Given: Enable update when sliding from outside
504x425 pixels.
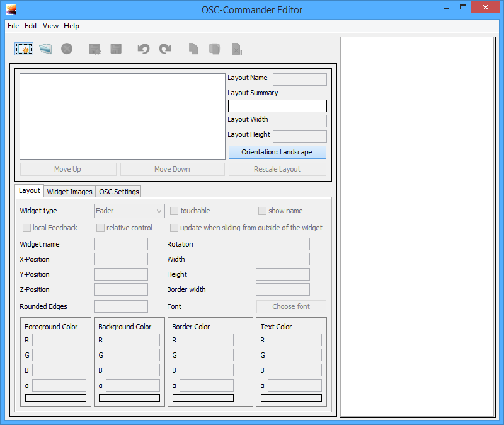Looking at the screenshot, I should click(x=174, y=228).
